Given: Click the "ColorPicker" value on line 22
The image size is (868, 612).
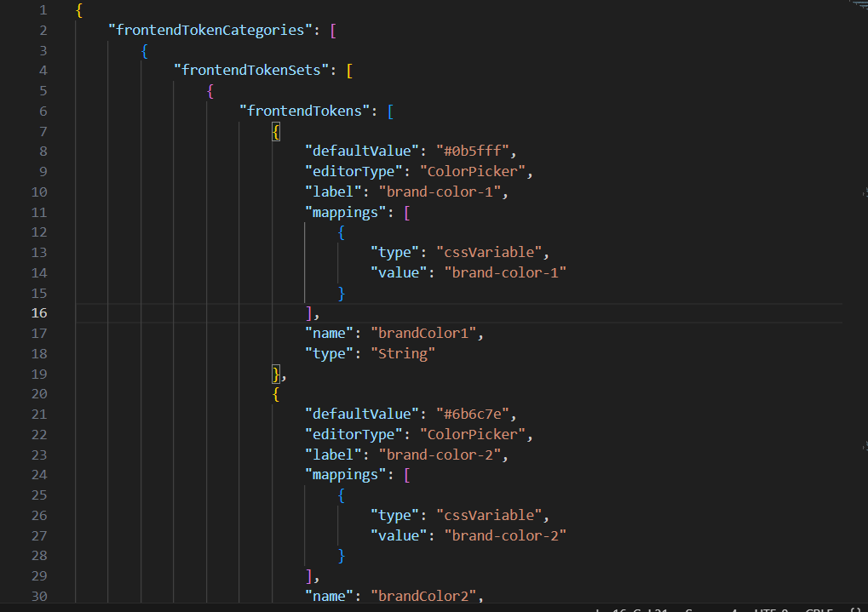Looking at the screenshot, I should tap(472, 434).
